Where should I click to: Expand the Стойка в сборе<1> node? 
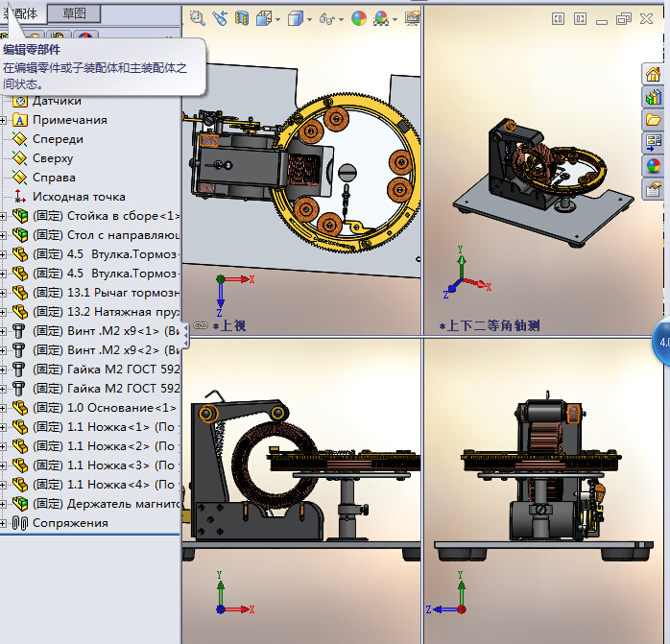pos(3,216)
